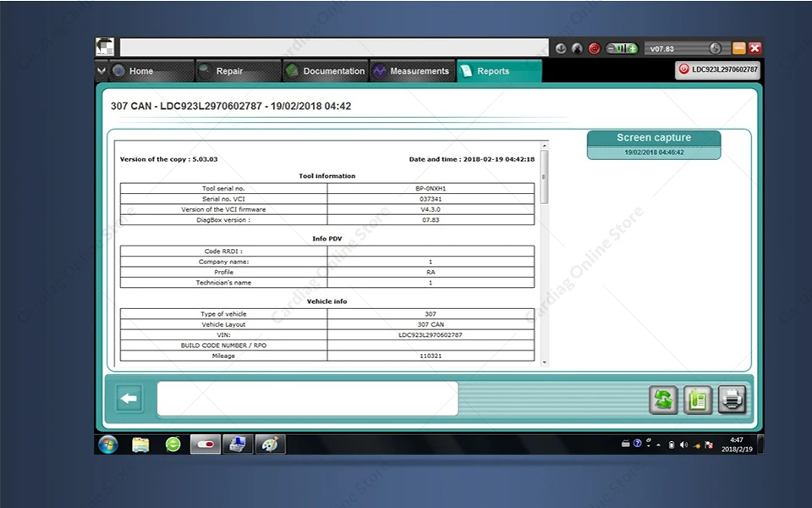812x508 pixels.
Task: Open the Repair tab
Action: [x=239, y=71]
